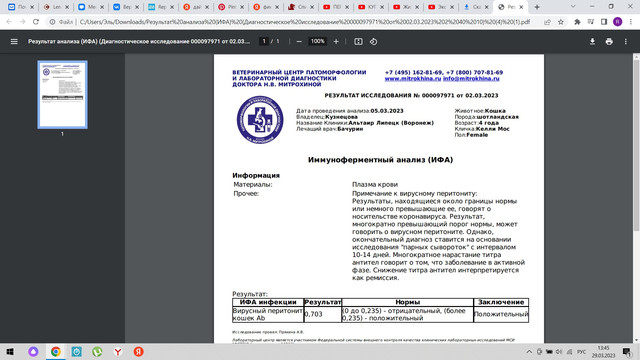640x360 pixels.
Task: Open the Windows Start menu
Action: pyautogui.click(x=10, y=351)
